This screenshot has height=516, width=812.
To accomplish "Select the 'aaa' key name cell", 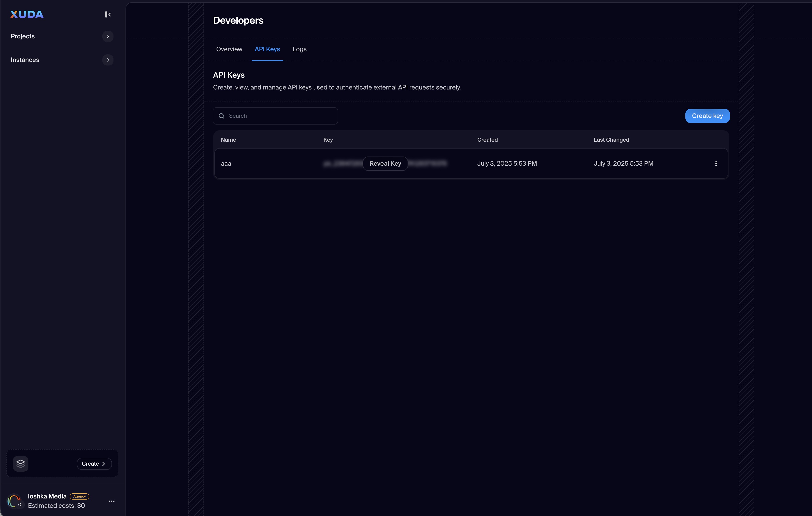I will [226, 164].
